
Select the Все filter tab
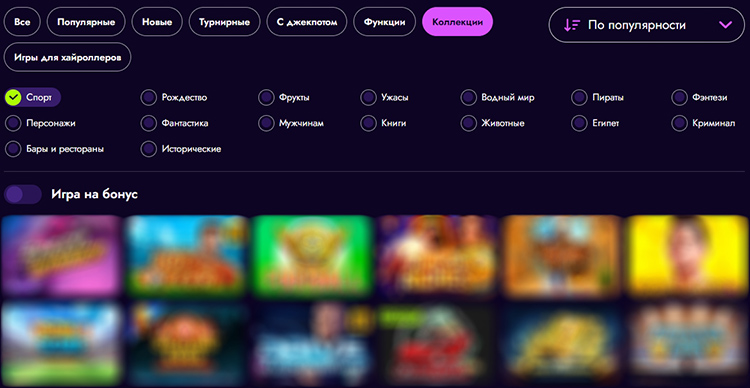click(22, 22)
